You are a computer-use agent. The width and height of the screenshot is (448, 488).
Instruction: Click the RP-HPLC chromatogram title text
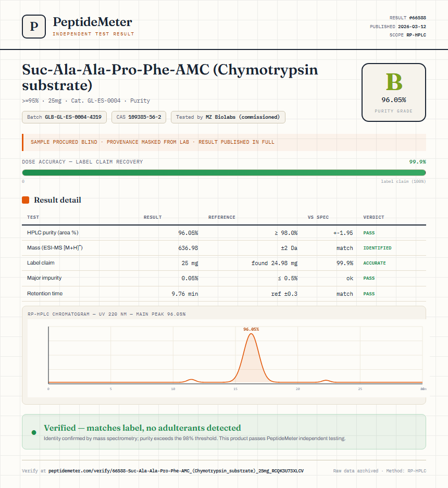[106, 314]
